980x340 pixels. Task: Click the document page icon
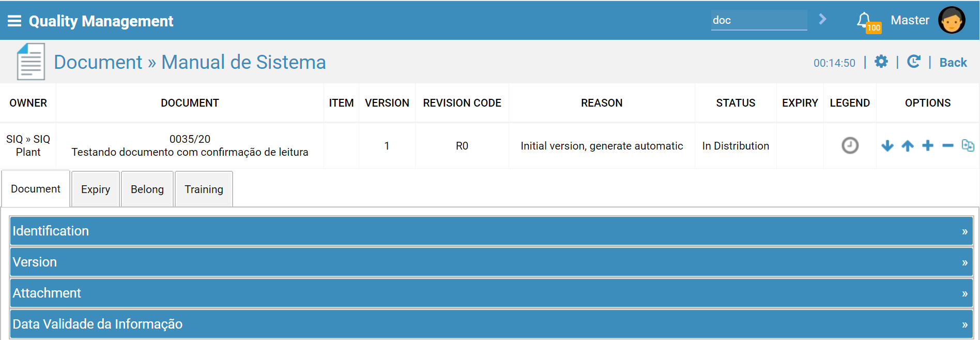click(x=30, y=62)
